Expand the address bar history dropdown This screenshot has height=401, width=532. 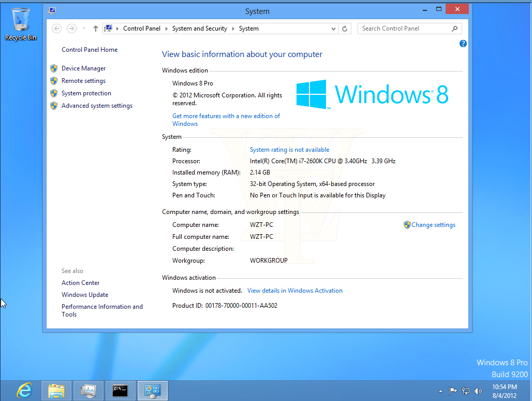coord(333,29)
